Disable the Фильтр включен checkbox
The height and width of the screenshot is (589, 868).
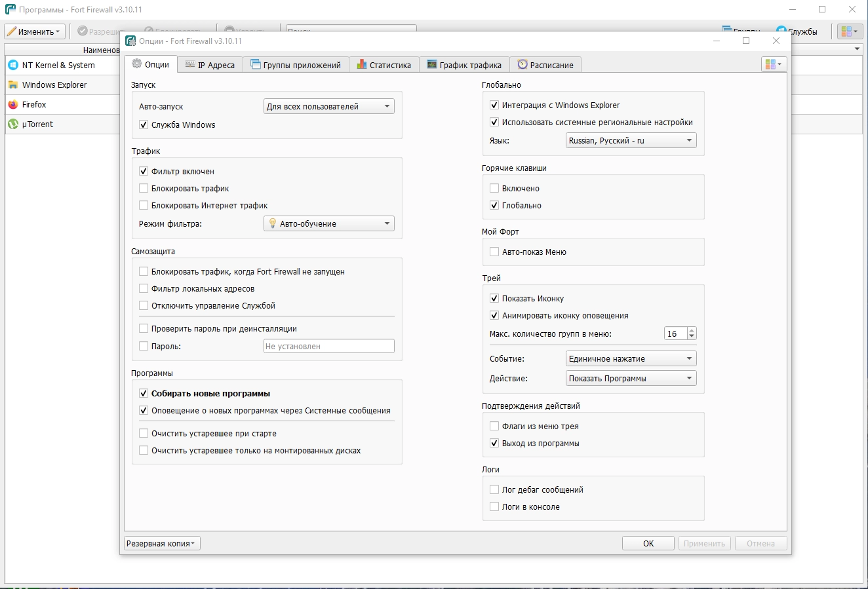tap(144, 172)
